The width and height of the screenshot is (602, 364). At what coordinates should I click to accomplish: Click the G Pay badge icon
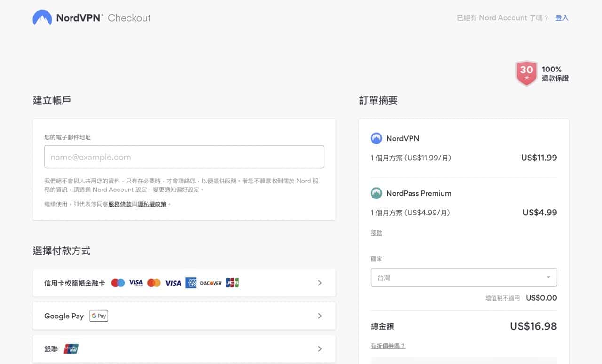click(99, 316)
